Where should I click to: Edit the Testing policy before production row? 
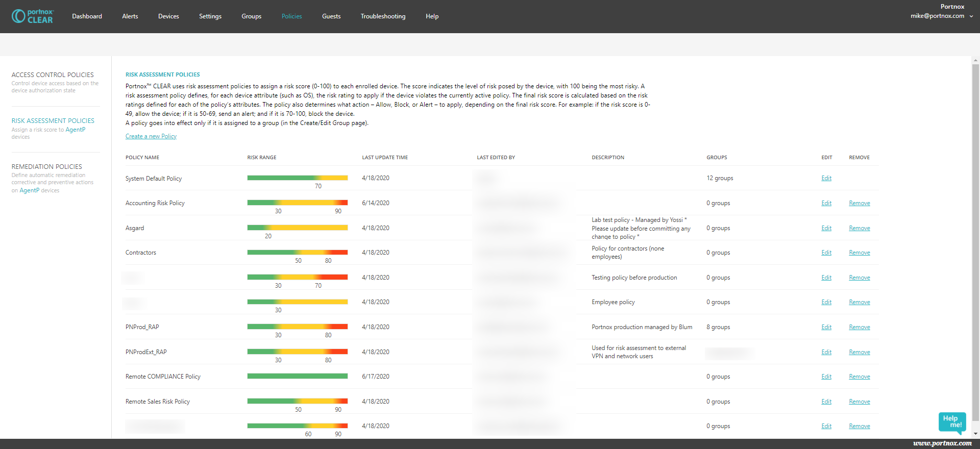point(826,278)
